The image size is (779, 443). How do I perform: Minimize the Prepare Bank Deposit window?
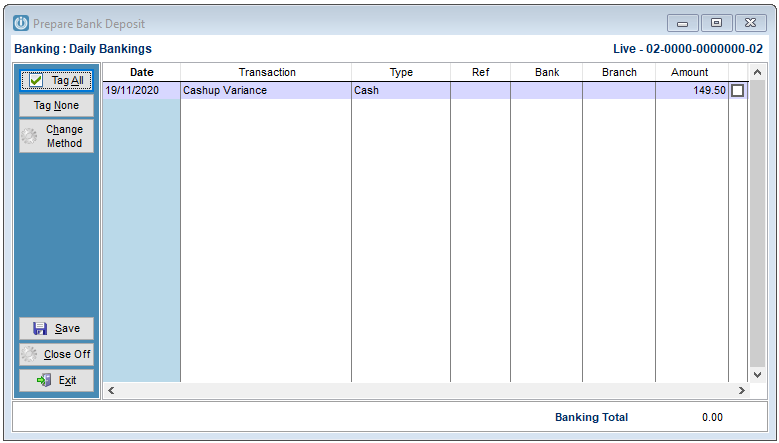click(x=683, y=23)
